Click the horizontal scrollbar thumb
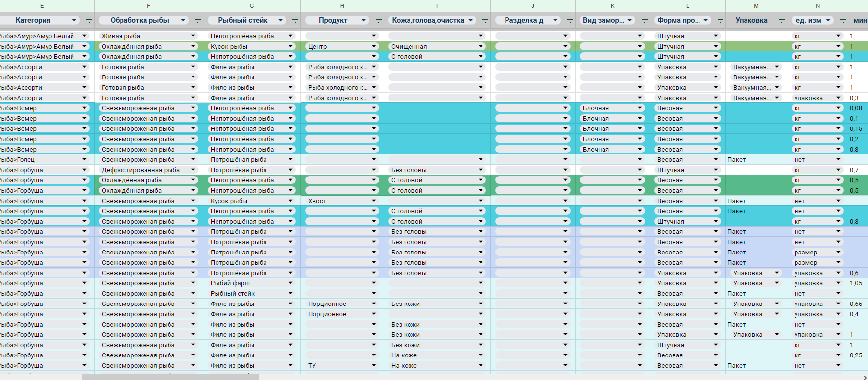The height and width of the screenshot is (380, 868). coord(170,377)
